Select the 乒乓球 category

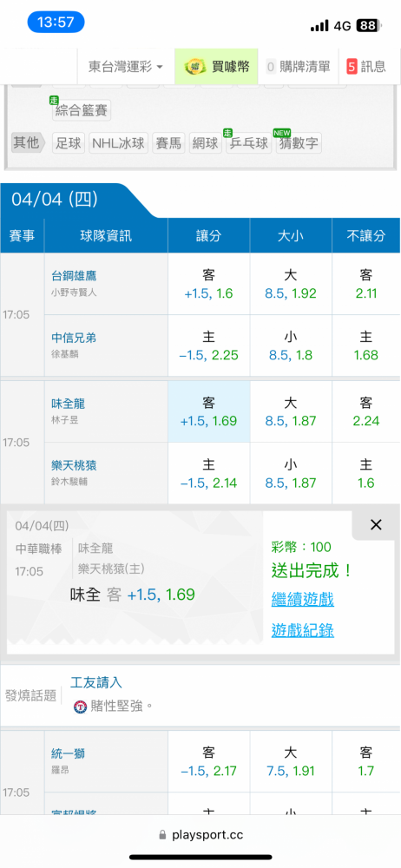248,143
